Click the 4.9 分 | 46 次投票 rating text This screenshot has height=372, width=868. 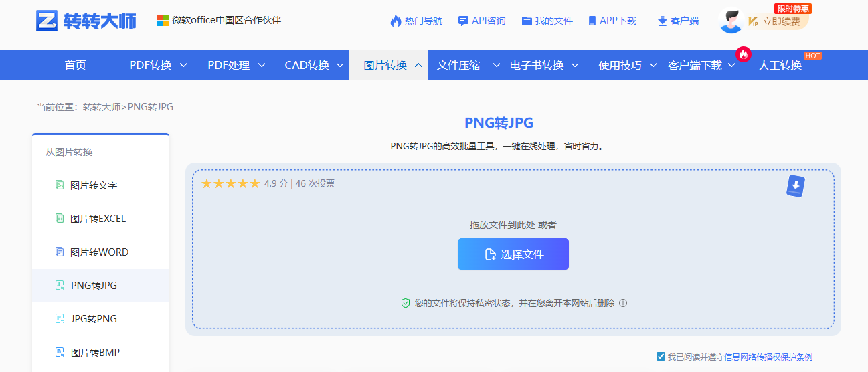[299, 183]
